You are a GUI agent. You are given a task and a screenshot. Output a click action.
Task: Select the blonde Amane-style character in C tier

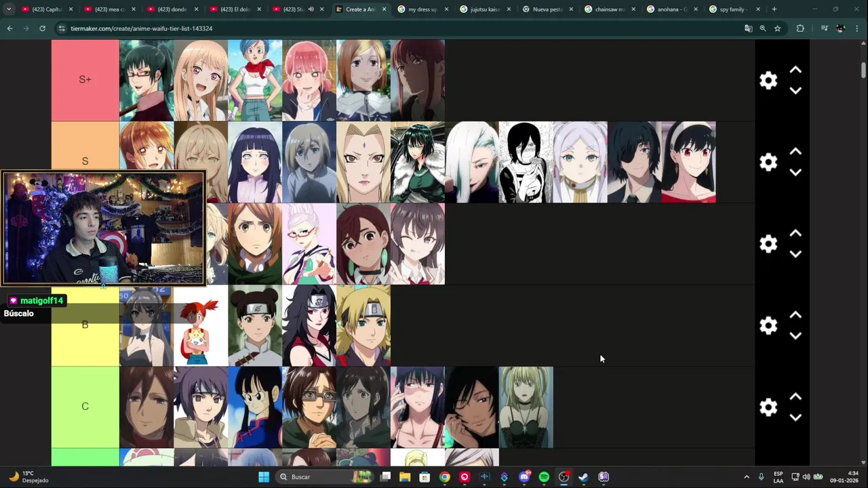pos(526,407)
